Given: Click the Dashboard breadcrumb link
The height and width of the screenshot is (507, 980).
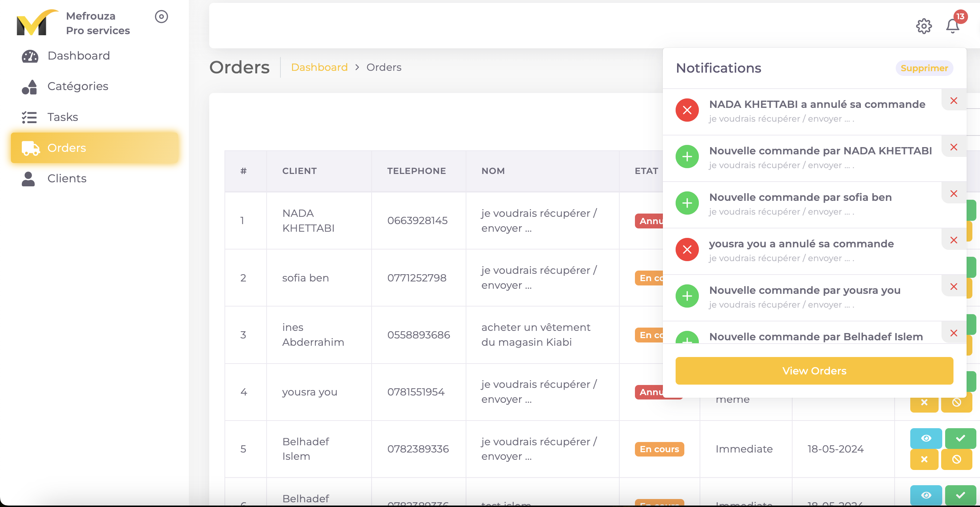Looking at the screenshot, I should 319,67.
